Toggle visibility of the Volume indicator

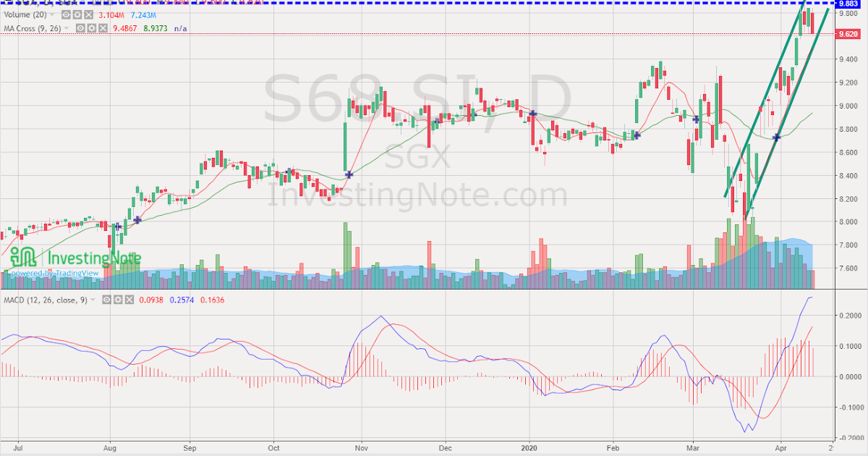click(x=66, y=14)
